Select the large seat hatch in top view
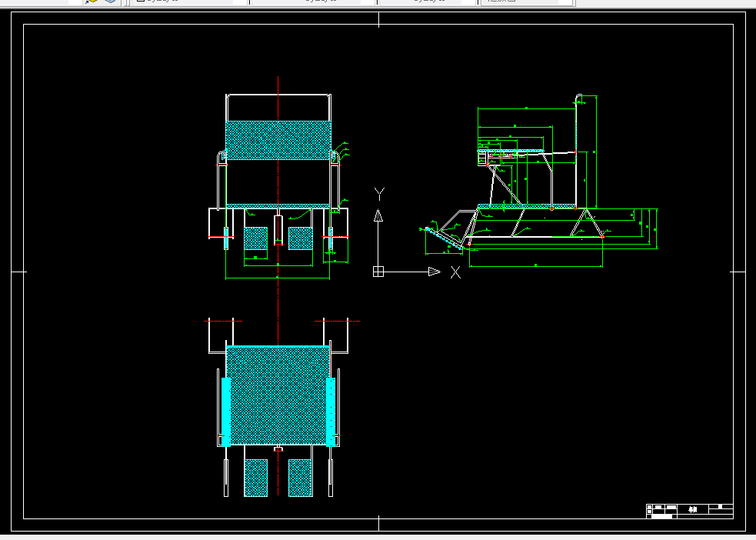This screenshot has width=756, height=540. tap(278, 395)
